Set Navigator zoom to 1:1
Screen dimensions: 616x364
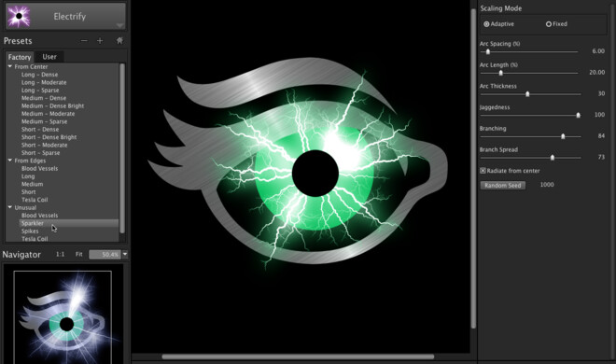click(60, 255)
